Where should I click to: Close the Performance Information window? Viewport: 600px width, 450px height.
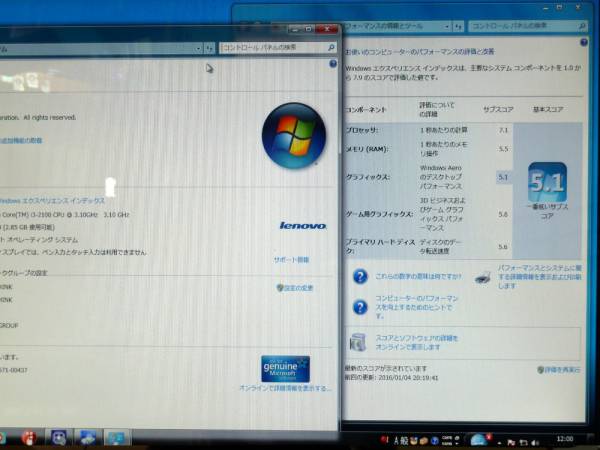click(578, 7)
